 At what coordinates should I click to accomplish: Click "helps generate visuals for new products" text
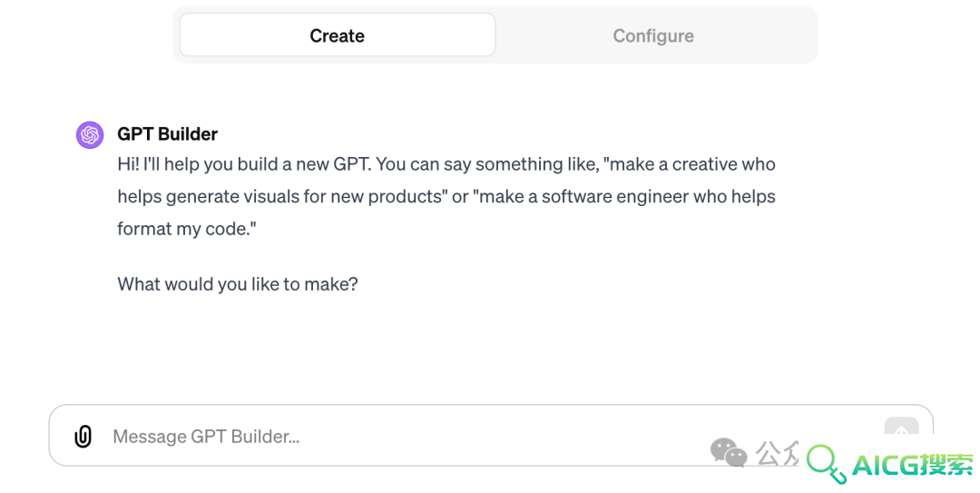281,197
